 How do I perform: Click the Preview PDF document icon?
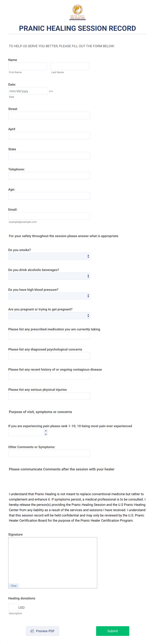coord(32,631)
